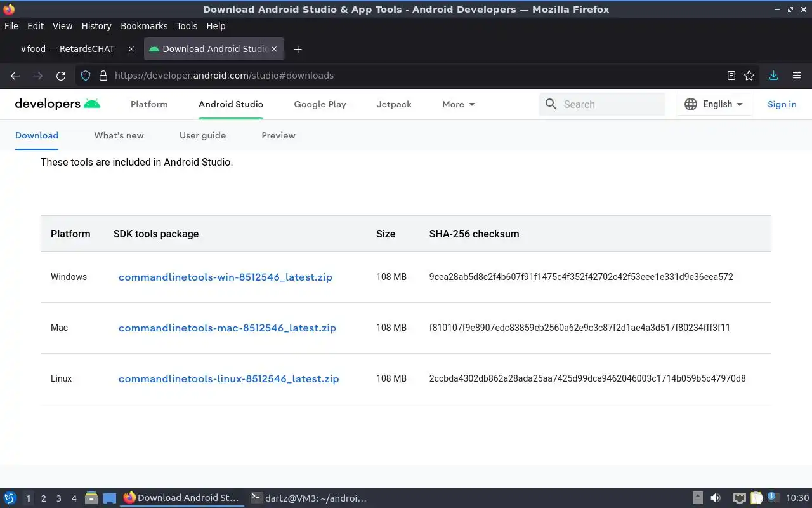
Task: Click the Android developers logo
Action: pyautogui.click(x=58, y=104)
